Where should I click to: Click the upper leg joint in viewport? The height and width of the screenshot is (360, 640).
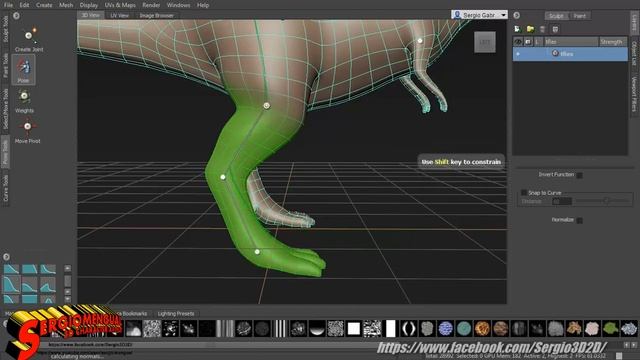click(267, 106)
